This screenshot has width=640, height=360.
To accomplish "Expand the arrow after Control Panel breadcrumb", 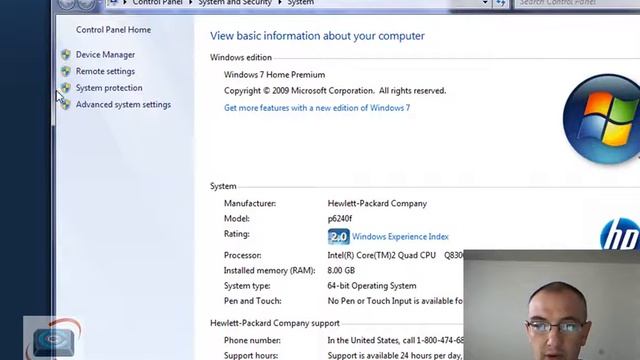I will coord(190,2).
